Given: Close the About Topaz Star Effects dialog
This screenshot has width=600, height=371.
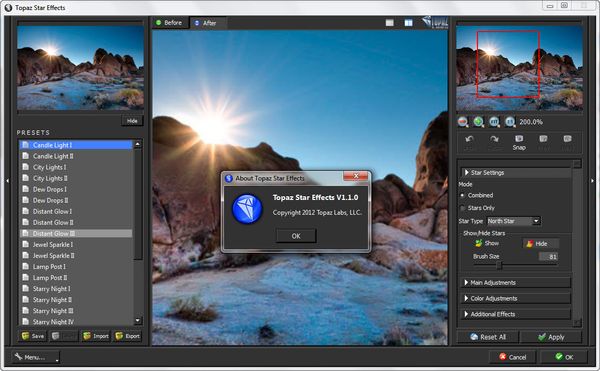Looking at the screenshot, I should (355, 176).
